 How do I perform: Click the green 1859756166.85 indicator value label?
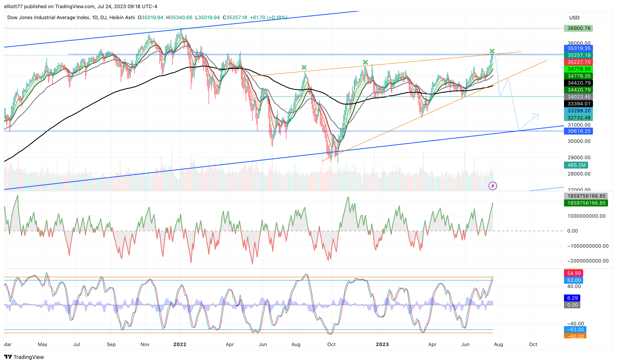tap(586, 203)
